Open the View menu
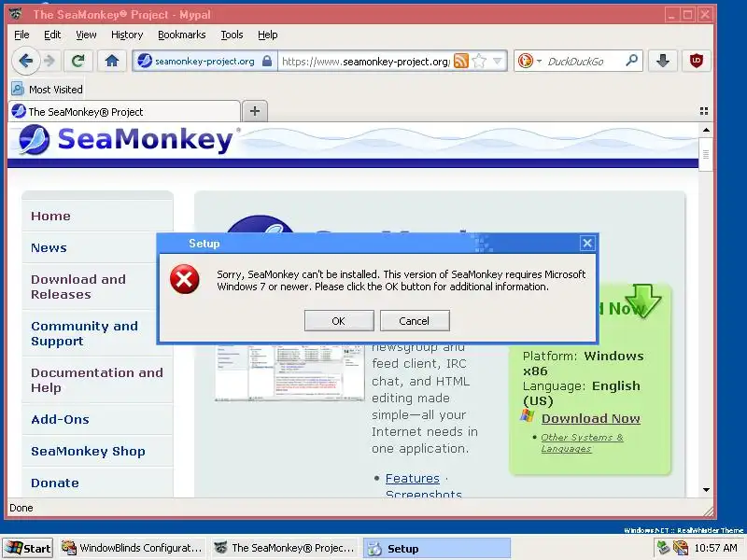Image resolution: width=747 pixels, height=560 pixels. 86,35
